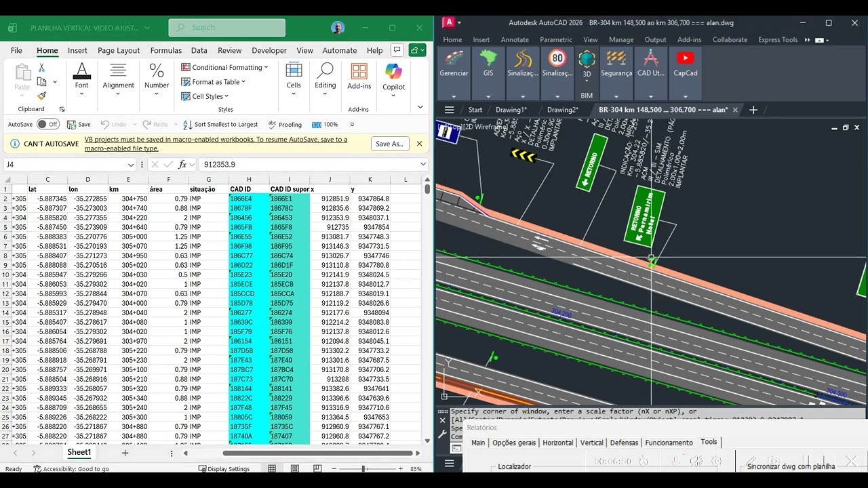The image size is (868, 488).
Task: Select the Sheet1 tab
Action: coord(79,452)
